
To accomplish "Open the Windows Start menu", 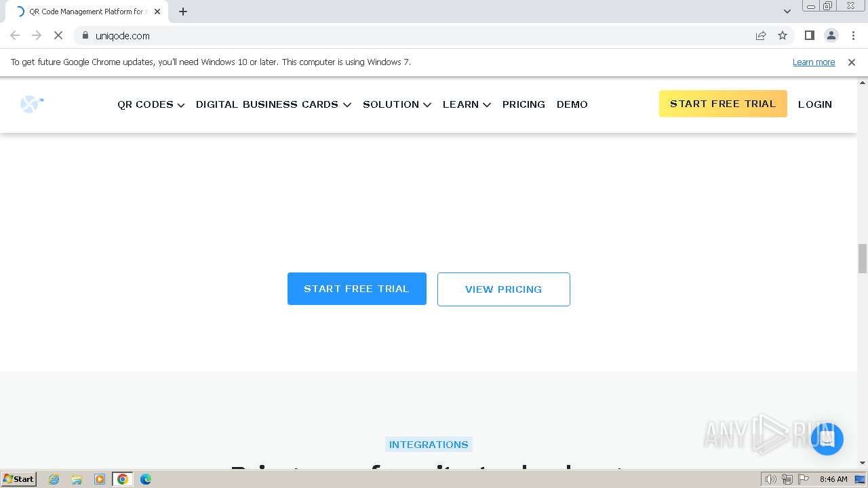I will (18, 479).
